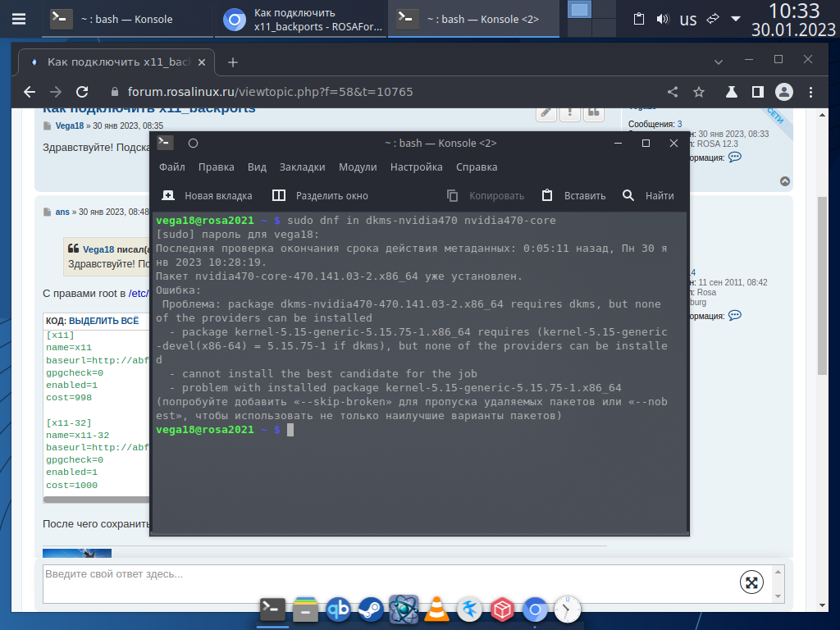The width and height of the screenshot is (840, 630).
Task: Open volume control in system tray
Action: point(663,20)
